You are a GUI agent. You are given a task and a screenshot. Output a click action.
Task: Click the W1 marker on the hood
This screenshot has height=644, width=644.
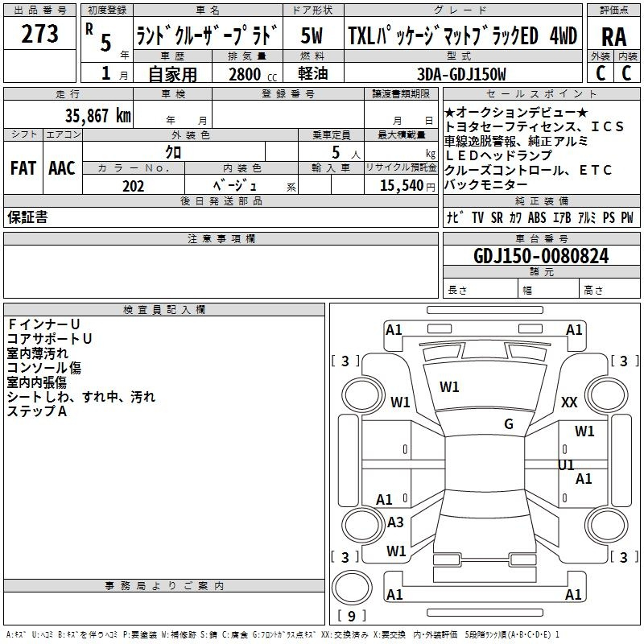449,387
